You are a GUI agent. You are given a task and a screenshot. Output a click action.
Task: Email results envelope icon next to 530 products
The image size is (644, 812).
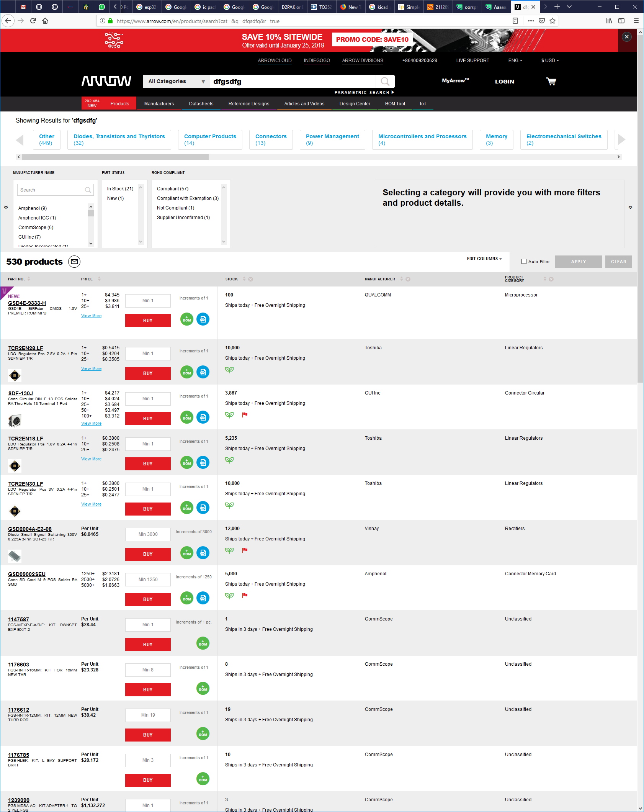pyautogui.click(x=74, y=262)
